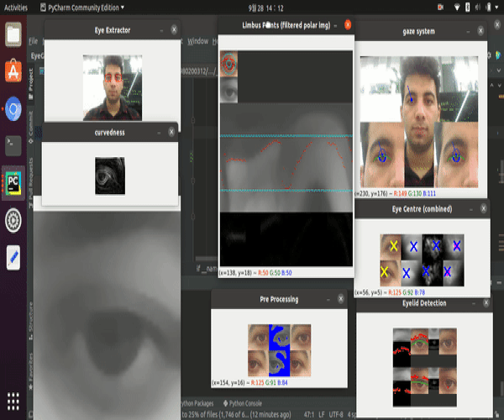Viewport: 504px width, 420px height.
Task: Click the top blue mask tile in Pre Processing
Action: point(279,337)
